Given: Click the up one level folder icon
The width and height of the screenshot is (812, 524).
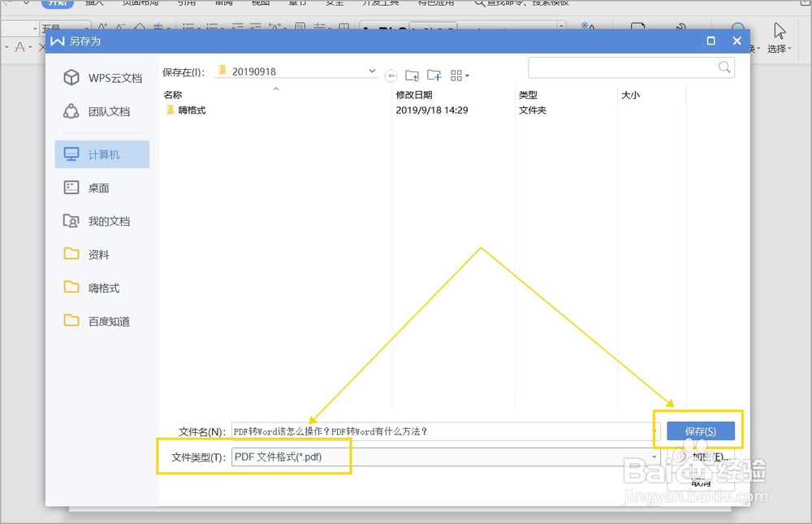Looking at the screenshot, I should pyautogui.click(x=412, y=75).
